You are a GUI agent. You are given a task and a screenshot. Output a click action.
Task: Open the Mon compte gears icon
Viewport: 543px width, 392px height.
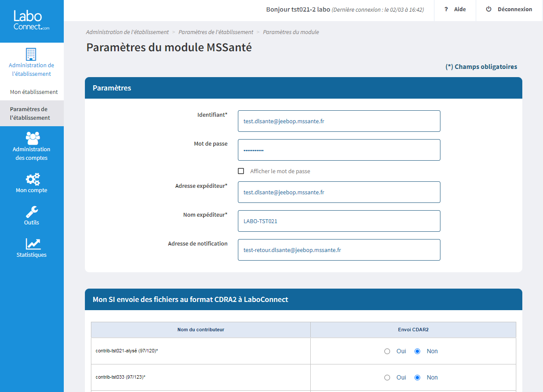click(x=33, y=179)
